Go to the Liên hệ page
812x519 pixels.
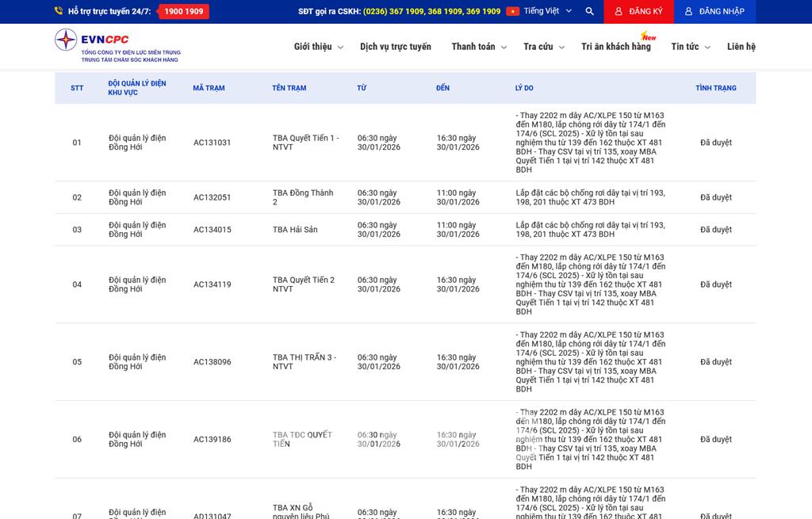click(x=741, y=47)
